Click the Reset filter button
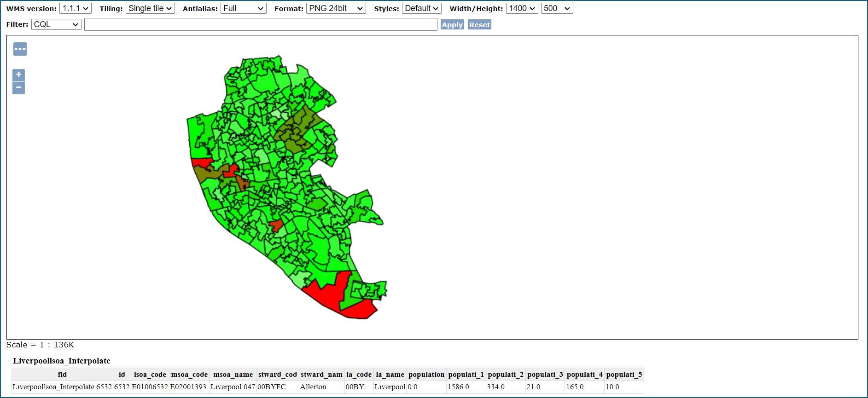Screen dimensions: 868x398 tap(479, 25)
